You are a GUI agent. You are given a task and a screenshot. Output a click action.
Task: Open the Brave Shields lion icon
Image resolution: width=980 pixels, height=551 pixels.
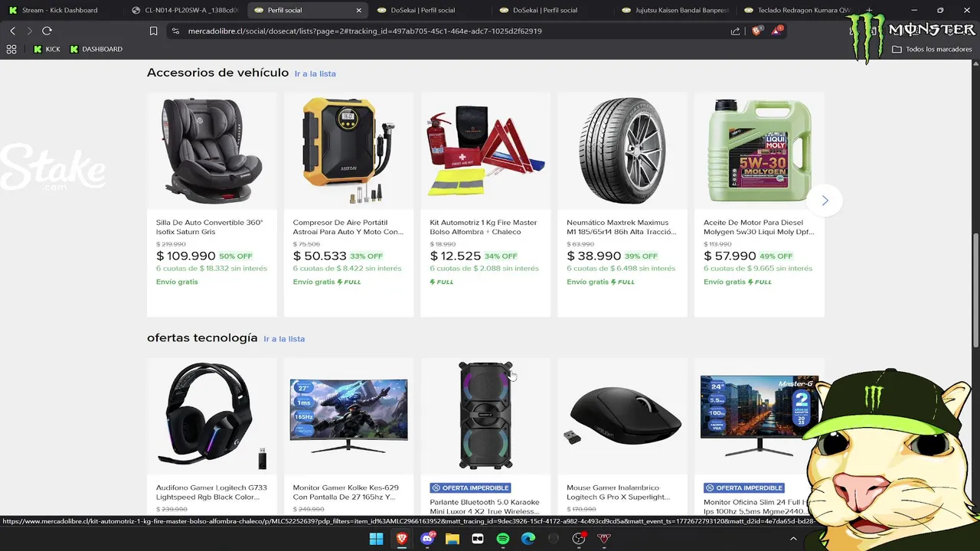[757, 31]
